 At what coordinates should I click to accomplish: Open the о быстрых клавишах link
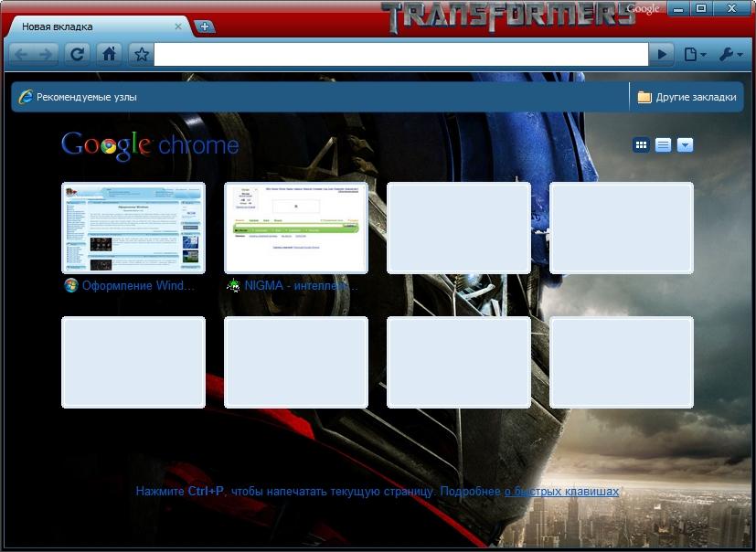[x=561, y=492]
